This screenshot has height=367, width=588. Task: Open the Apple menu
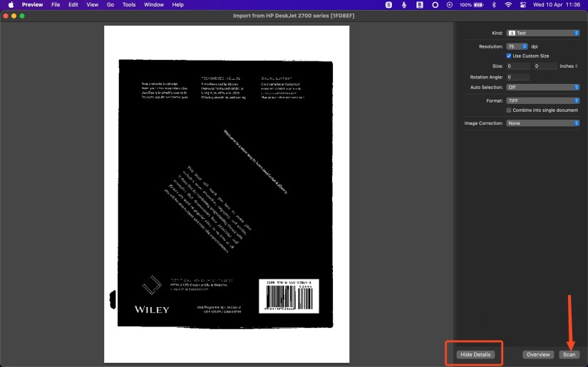(x=11, y=5)
